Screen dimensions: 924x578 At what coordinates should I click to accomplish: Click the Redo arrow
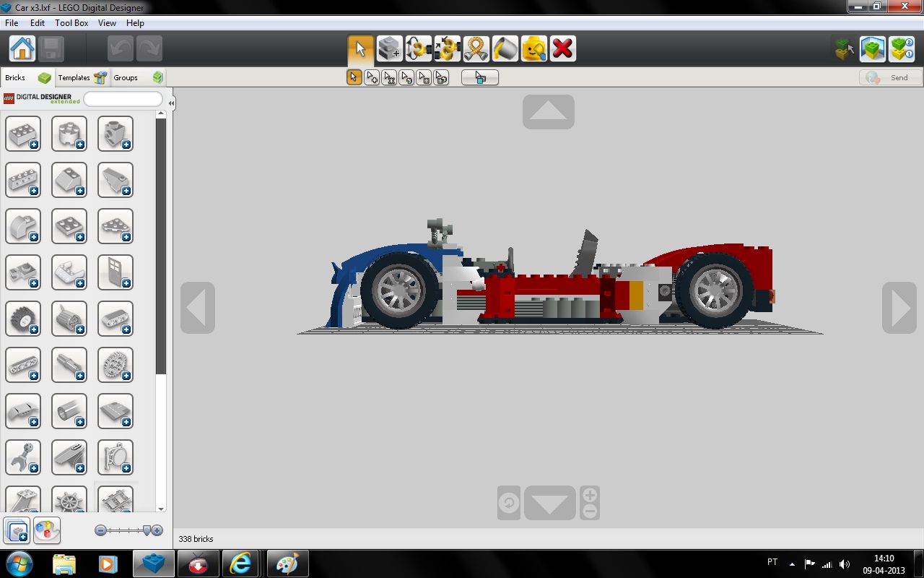(x=149, y=48)
